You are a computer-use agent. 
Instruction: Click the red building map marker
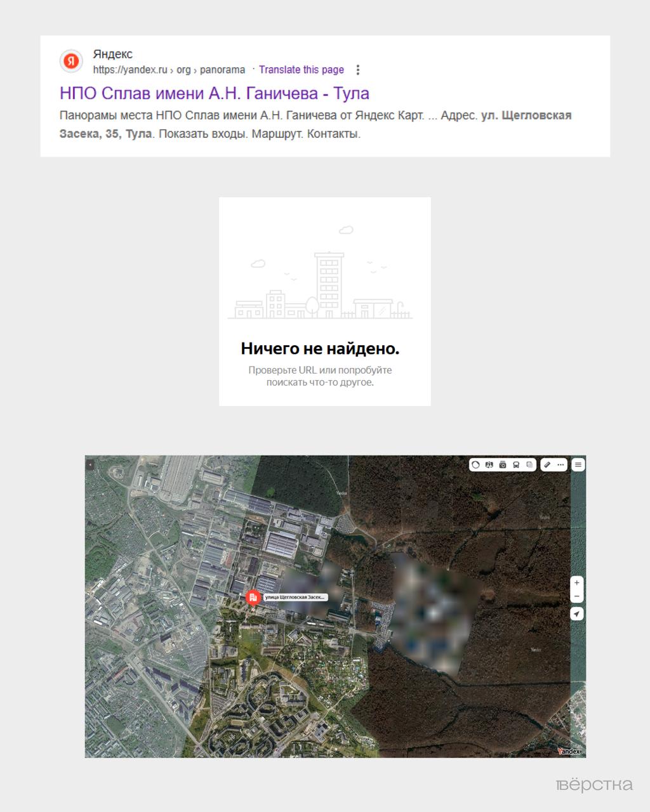pos(253,598)
